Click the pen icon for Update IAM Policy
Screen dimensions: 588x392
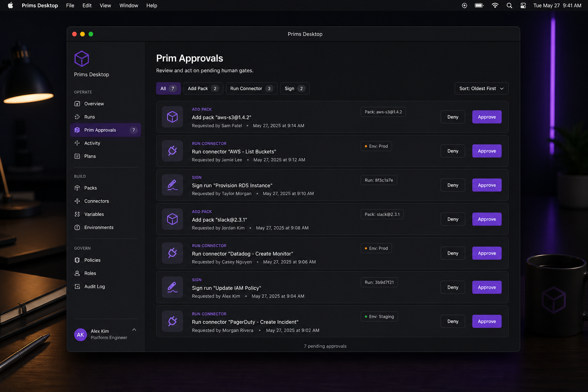(172, 287)
